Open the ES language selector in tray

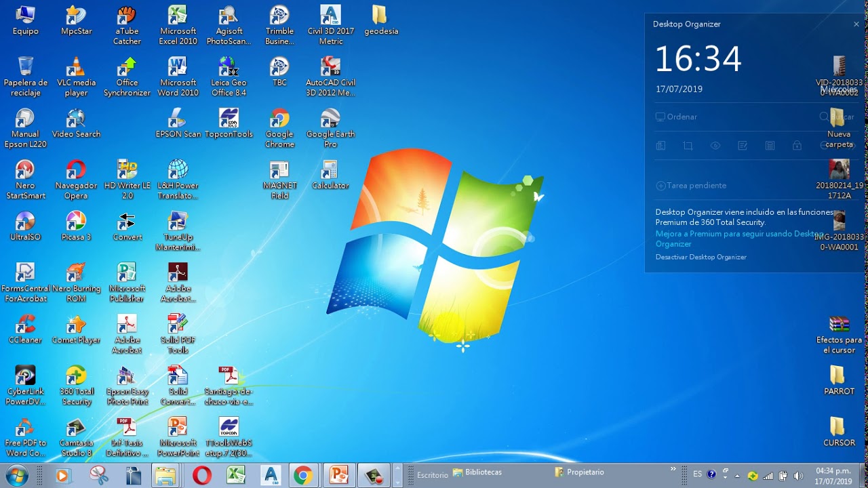tap(697, 474)
